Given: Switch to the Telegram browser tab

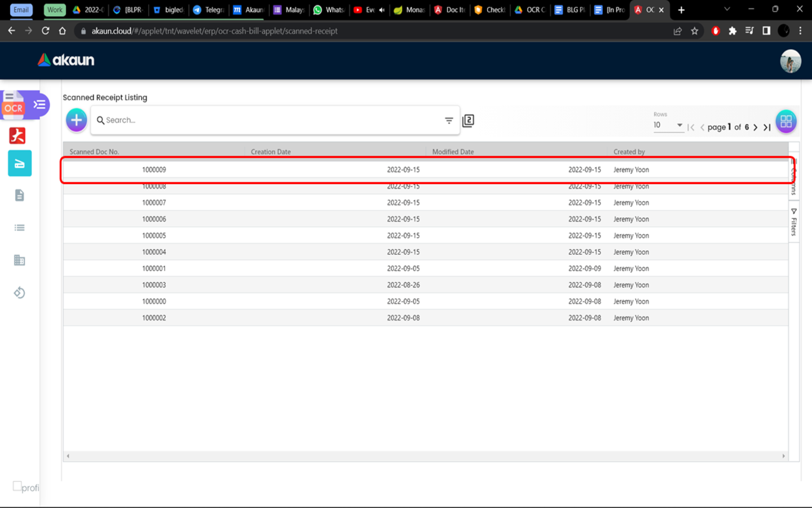Looking at the screenshot, I should click(x=208, y=10).
